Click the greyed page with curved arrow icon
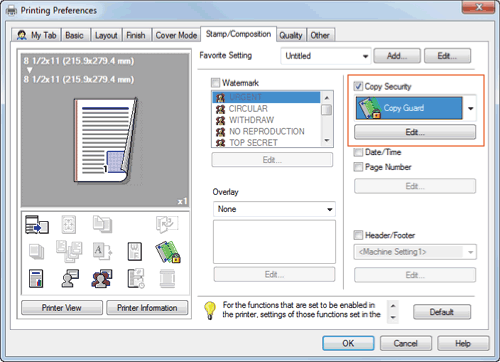The height and width of the screenshot is (362, 500). 167,224
